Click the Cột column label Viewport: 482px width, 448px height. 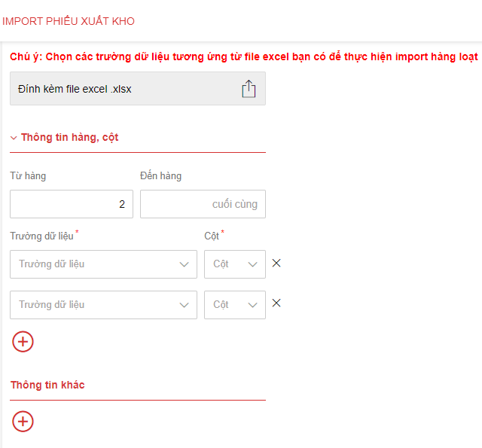212,236
